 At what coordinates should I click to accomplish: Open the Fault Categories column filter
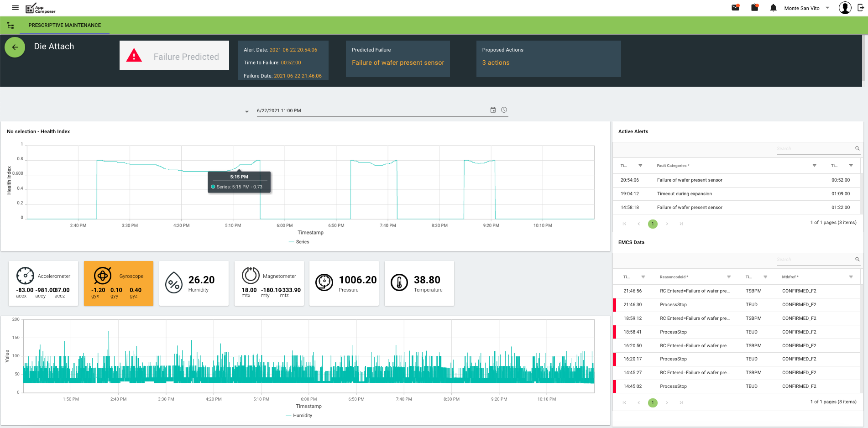click(x=814, y=166)
